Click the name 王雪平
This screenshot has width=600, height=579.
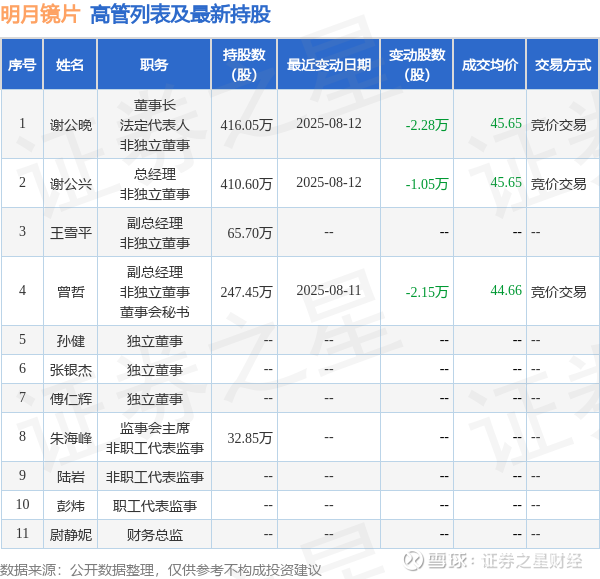point(71,233)
